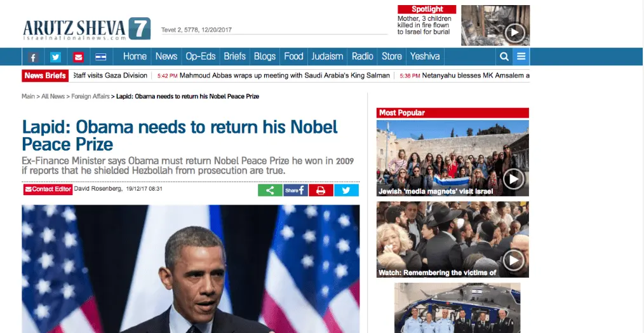Open Mahmoud Abbas news brief headline
The width and height of the screenshot is (644, 333).
pos(285,75)
